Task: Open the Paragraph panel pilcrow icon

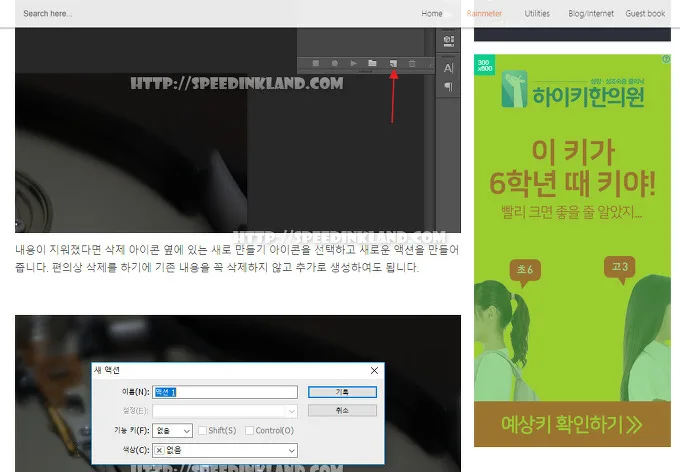Action: point(448,87)
